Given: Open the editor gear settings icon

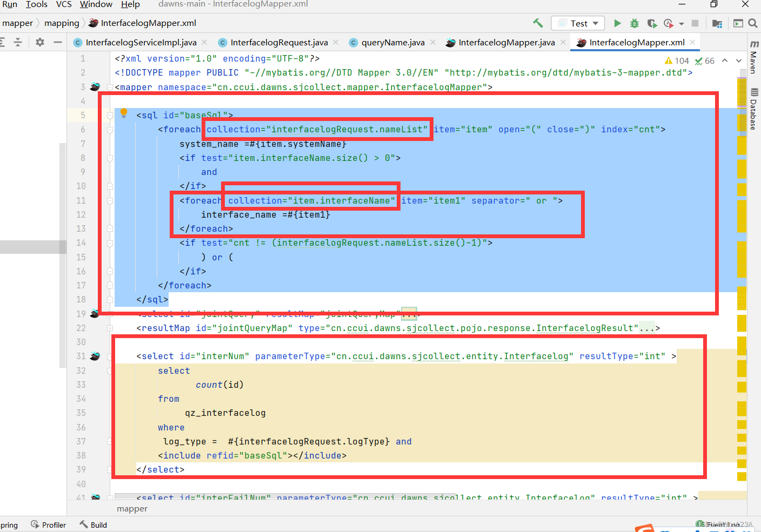Looking at the screenshot, I should (x=39, y=42).
